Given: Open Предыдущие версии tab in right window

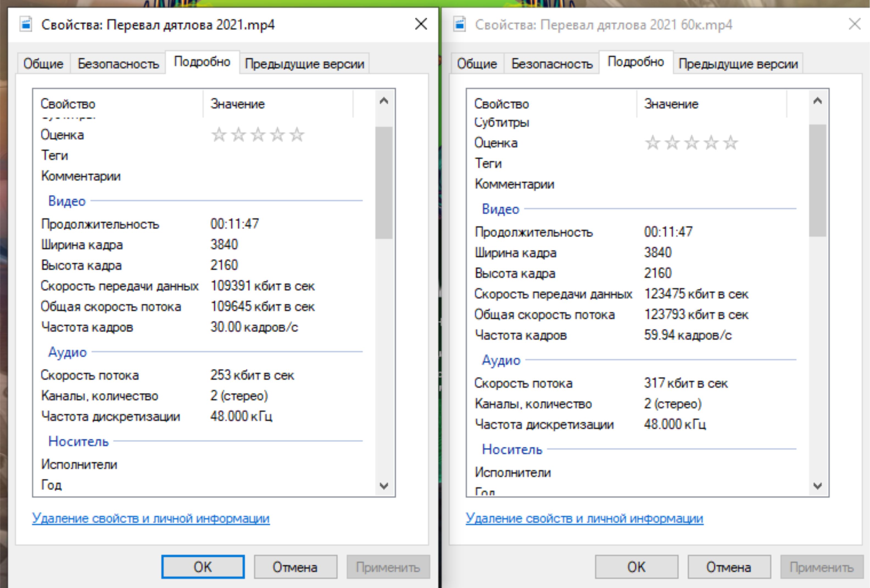Looking at the screenshot, I should (x=738, y=64).
